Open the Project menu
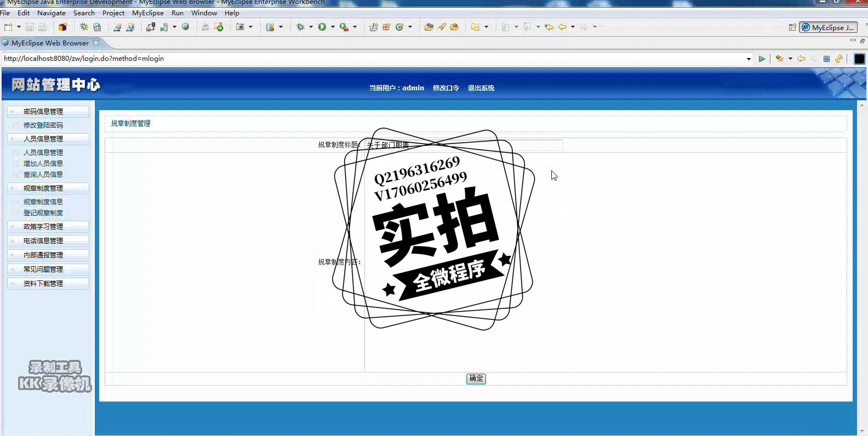The height and width of the screenshot is (436, 868). tap(113, 13)
